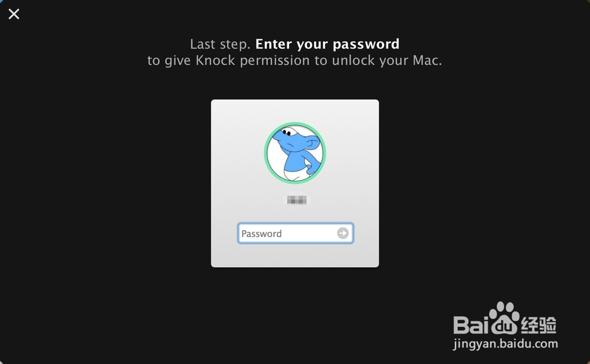
Task: Click the "du" letters inside the paw
Action: [x=504, y=326]
